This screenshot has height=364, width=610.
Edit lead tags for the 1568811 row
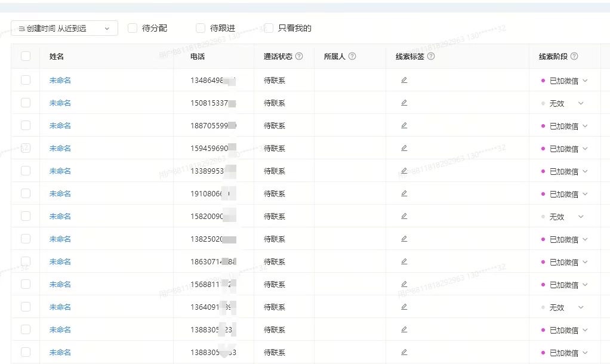coord(404,284)
